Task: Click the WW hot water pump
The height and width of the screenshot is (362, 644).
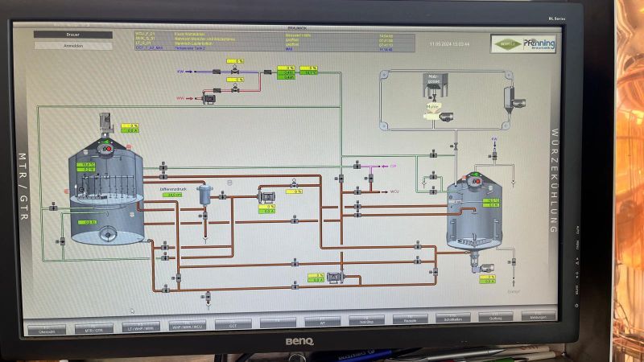Action: click(x=208, y=98)
